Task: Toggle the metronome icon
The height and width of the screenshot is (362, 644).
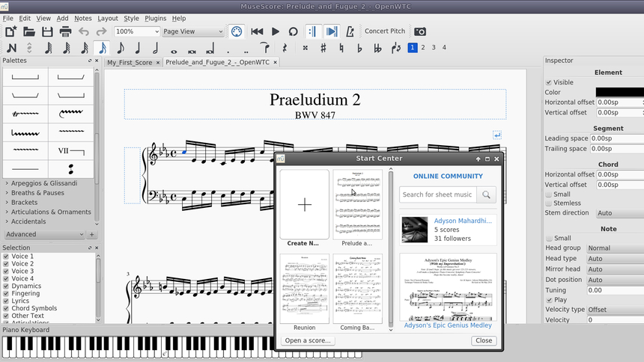Action: click(350, 31)
